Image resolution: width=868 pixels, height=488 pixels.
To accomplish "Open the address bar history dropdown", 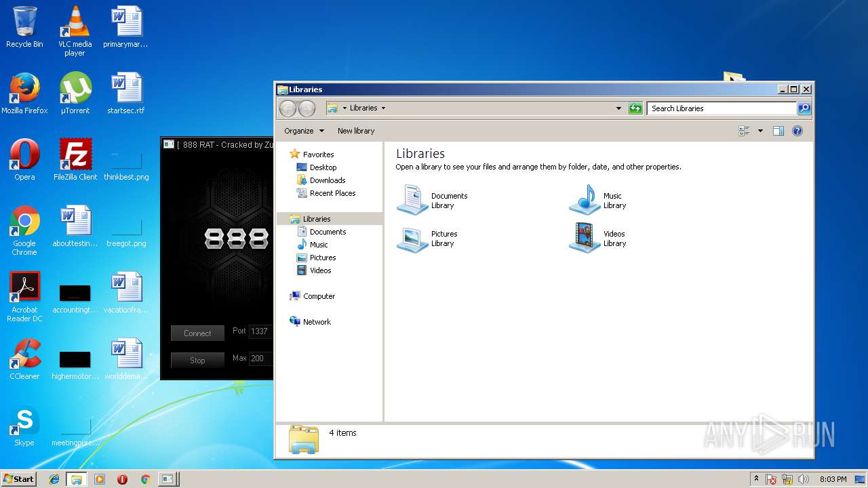I will [618, 108].
